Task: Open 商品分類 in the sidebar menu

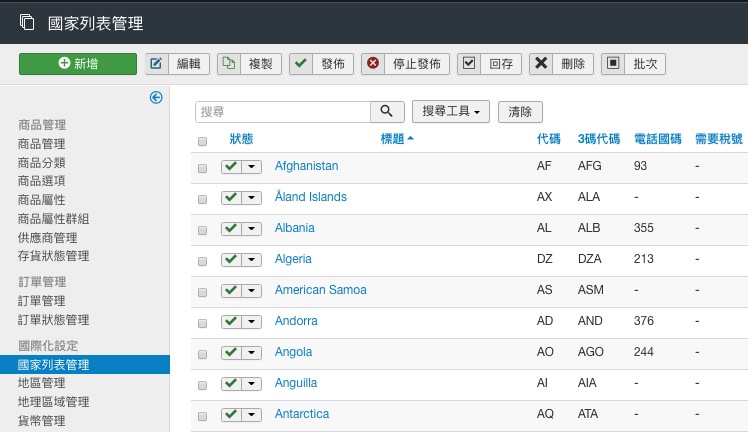Action: [41, 162]
